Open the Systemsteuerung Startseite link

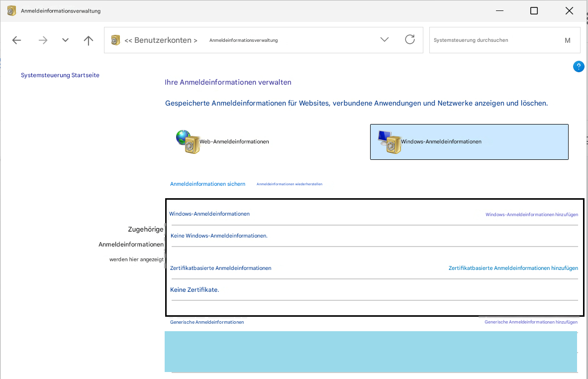pos(60,75)
